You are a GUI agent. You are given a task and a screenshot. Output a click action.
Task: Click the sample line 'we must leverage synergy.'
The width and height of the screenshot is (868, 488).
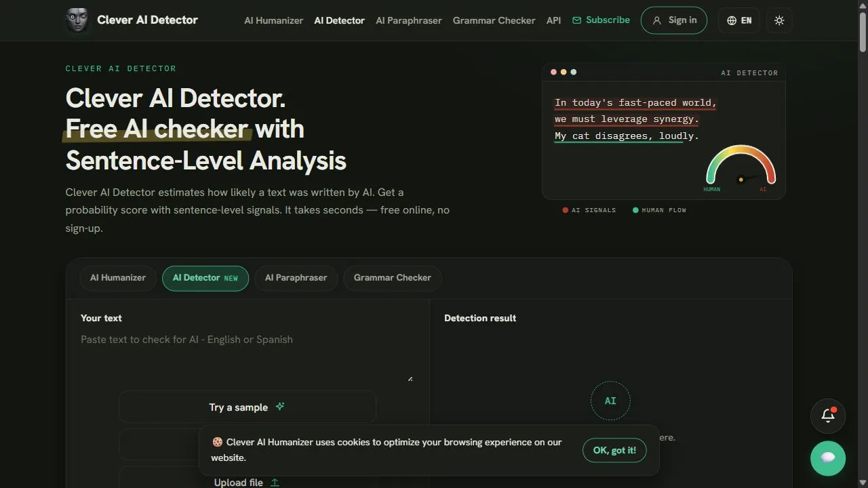point(627,119)
